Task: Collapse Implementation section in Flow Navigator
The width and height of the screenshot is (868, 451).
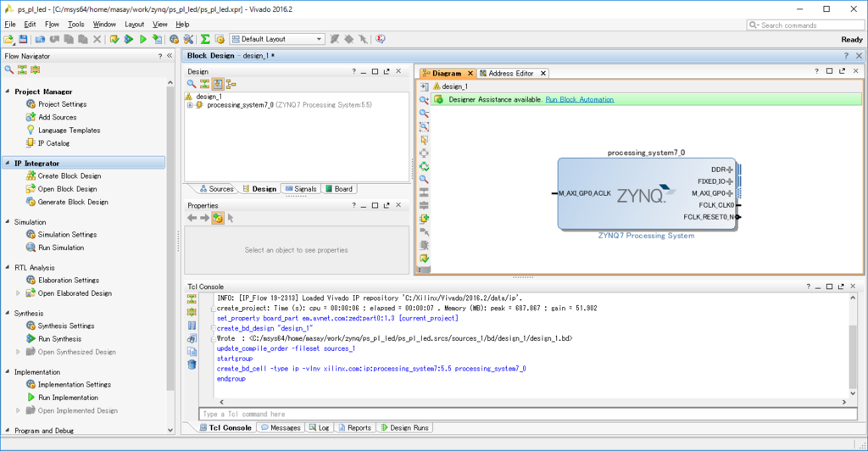Action: point(7,372)
